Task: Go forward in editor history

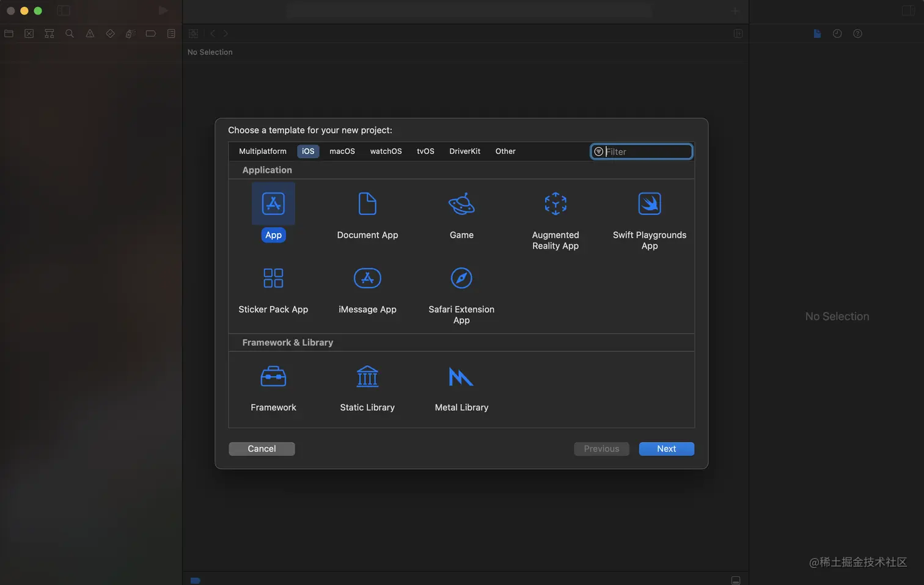Action: pyautogui.click(x=226, y=34)
